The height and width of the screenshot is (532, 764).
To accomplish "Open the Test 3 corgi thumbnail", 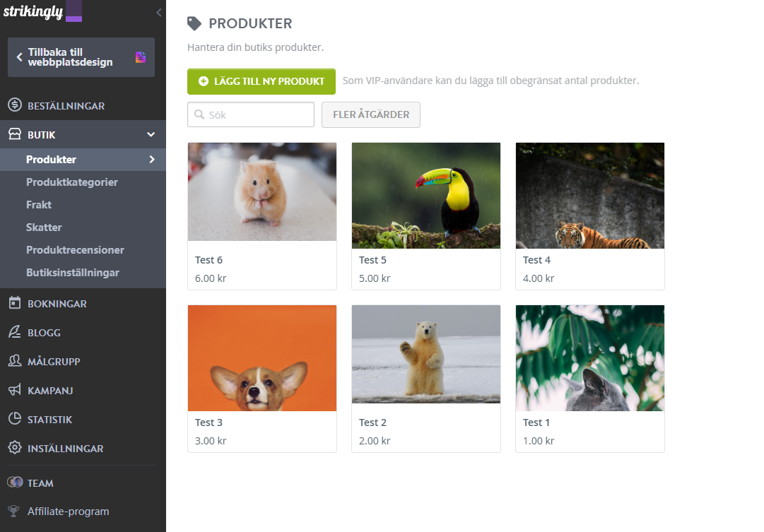I will (262, 358).
